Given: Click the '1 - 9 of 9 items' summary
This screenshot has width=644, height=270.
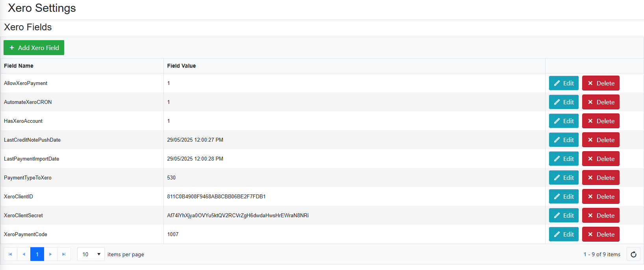Looking at the screenshot, I should click(602, 254).
